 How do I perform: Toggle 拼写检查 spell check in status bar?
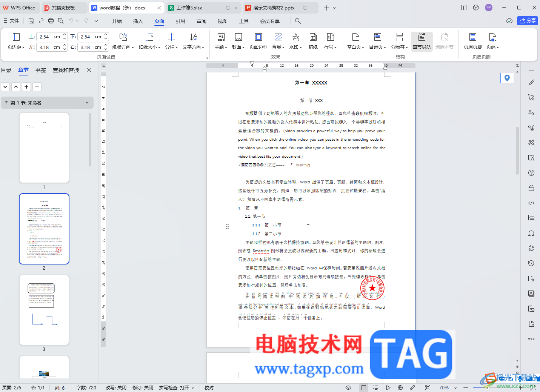point(177,387)
